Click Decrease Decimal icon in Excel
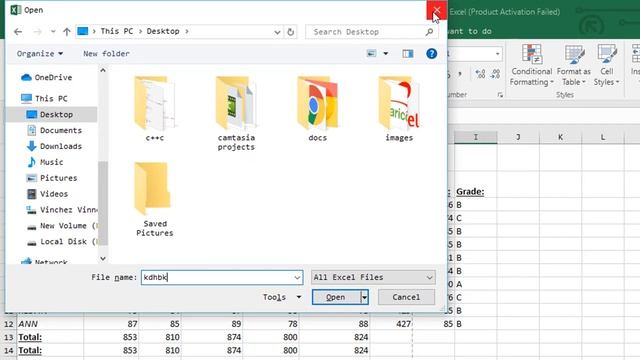The width and height of the screenshot is (640, 360). 495,73
